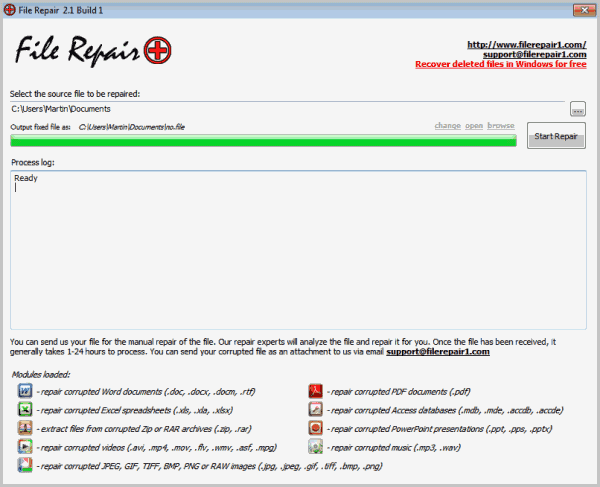Click the JPEG images module icon
Image resolution: width=600 pixels, height=487 pixels.
(x=25, y=465)
